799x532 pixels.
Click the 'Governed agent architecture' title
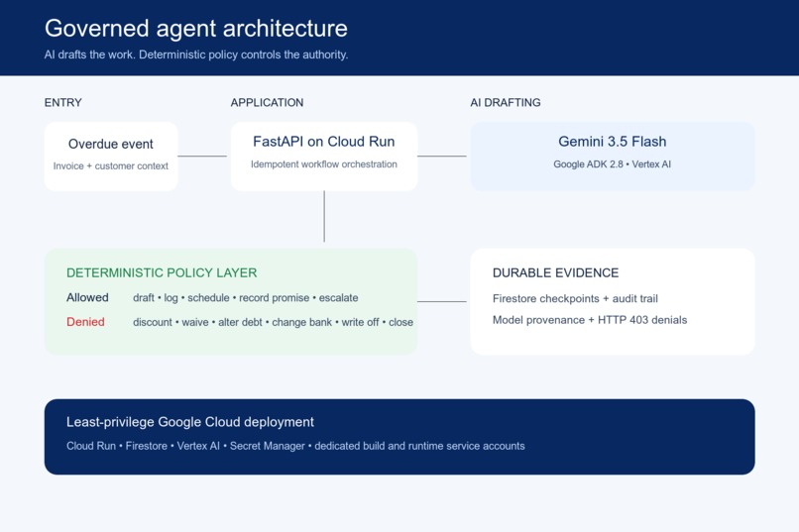click(196, 29)
